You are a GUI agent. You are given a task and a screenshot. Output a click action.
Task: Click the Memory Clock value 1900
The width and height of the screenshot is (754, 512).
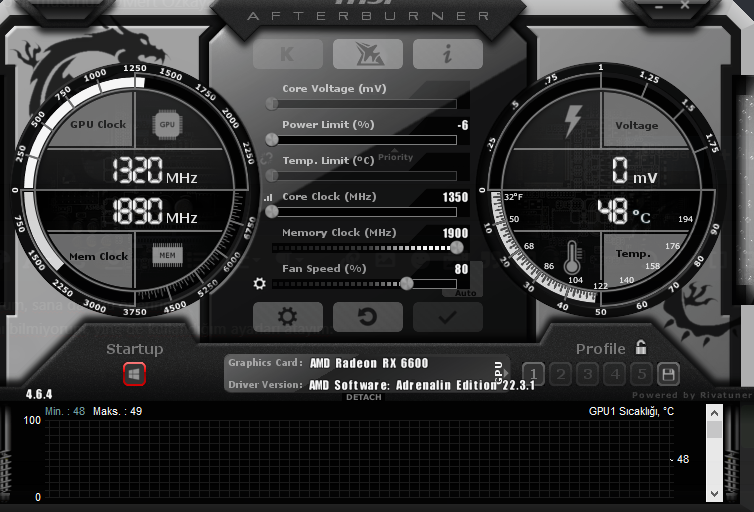(x=455, y=233)
